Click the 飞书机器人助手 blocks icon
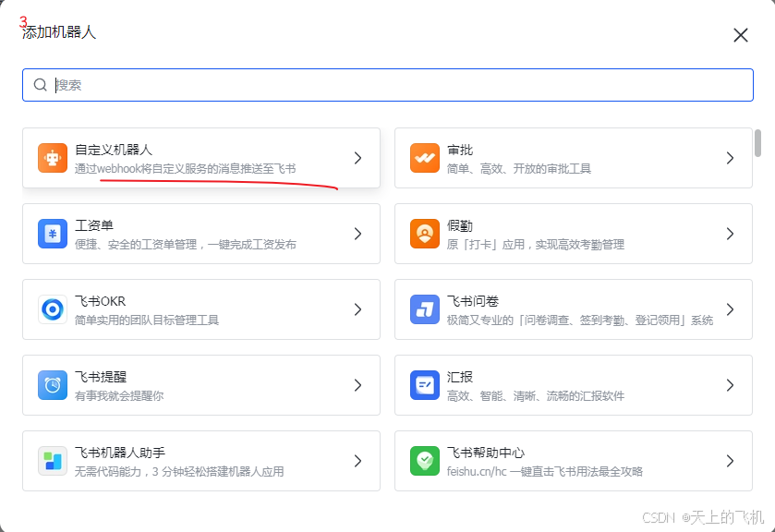Image resolution: width=775 pixels, height=532 pixels. pos(53,461)
